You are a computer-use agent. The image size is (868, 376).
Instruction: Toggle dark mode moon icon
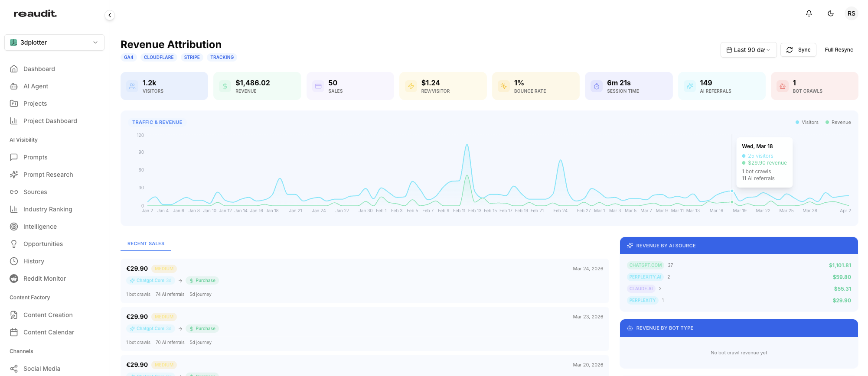pyautogui.click(x=831, y=13)
